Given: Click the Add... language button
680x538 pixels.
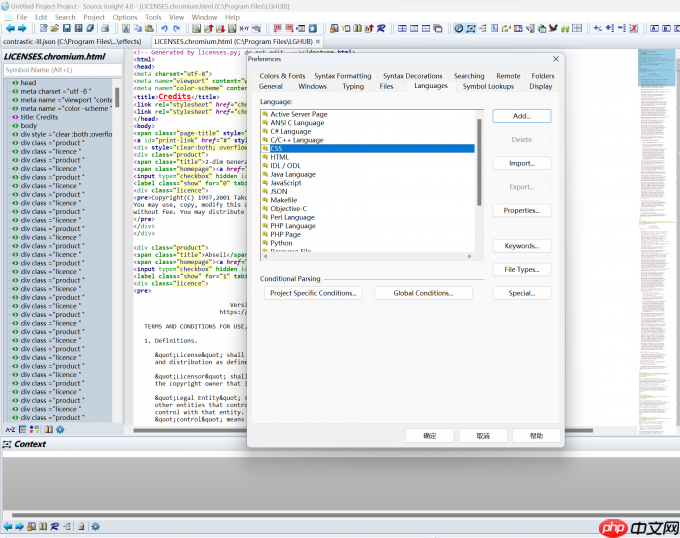Looking at the screenshot, I should click(521, 116).
